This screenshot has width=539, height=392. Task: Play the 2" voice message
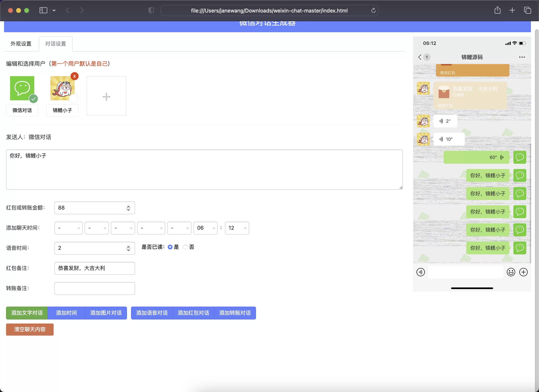coord(445,121)
